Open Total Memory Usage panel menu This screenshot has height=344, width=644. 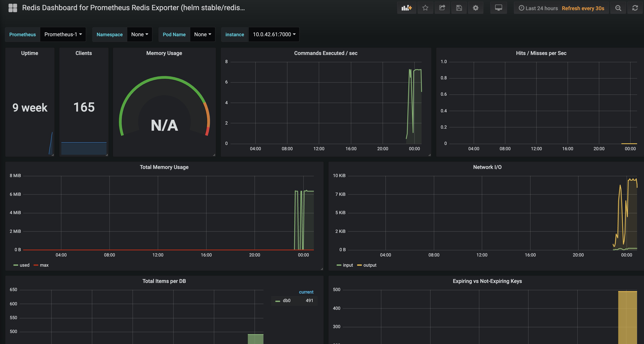pyautogui.click(x=164, y=167)
